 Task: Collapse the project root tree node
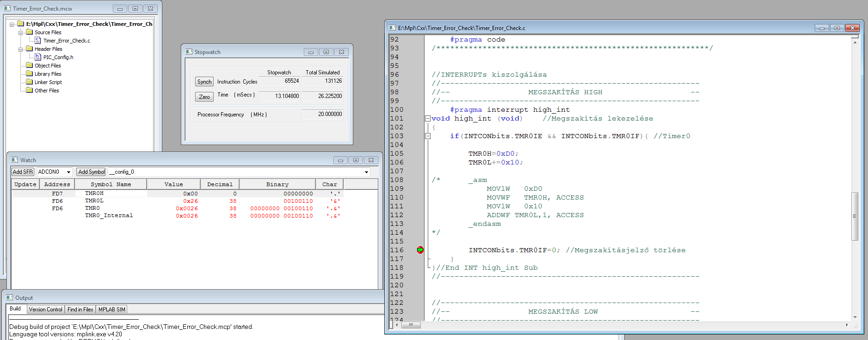coord(12,24)
